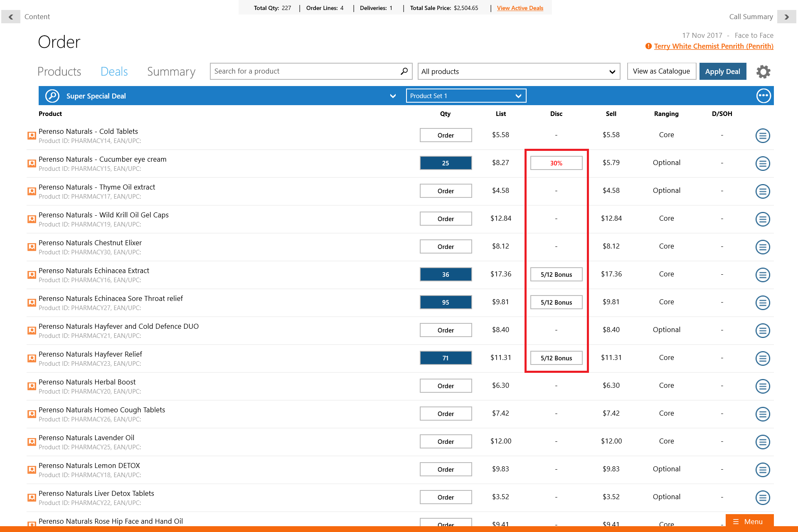Image resolution: width=798 pixels, height=532 pixels.
Task: Open row menu for Cold Tablets
Action: pyautogui.click(x=762, y=135)
